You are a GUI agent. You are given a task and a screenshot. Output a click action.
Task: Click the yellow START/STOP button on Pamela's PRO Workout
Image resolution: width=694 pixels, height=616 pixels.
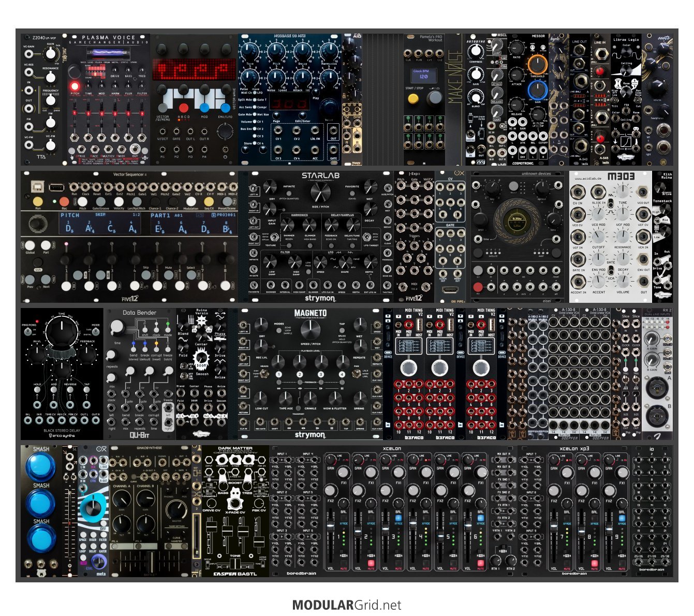pyautogui.click(x=413, y=98)
